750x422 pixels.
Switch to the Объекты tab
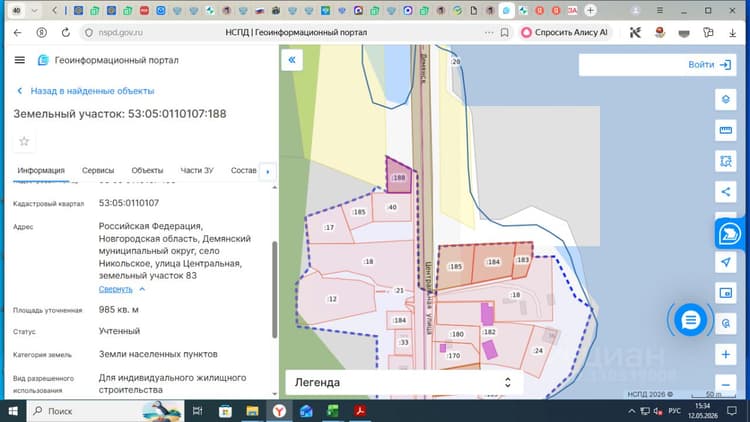point(147,170)
